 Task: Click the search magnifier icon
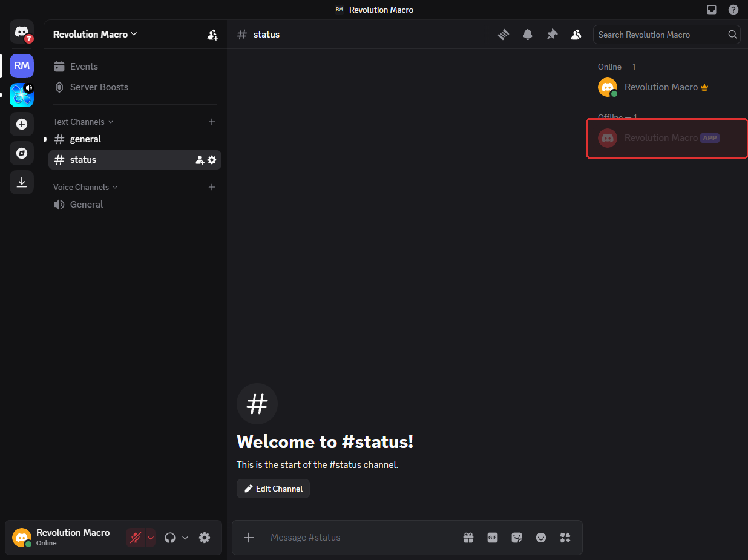coord(732,35)
